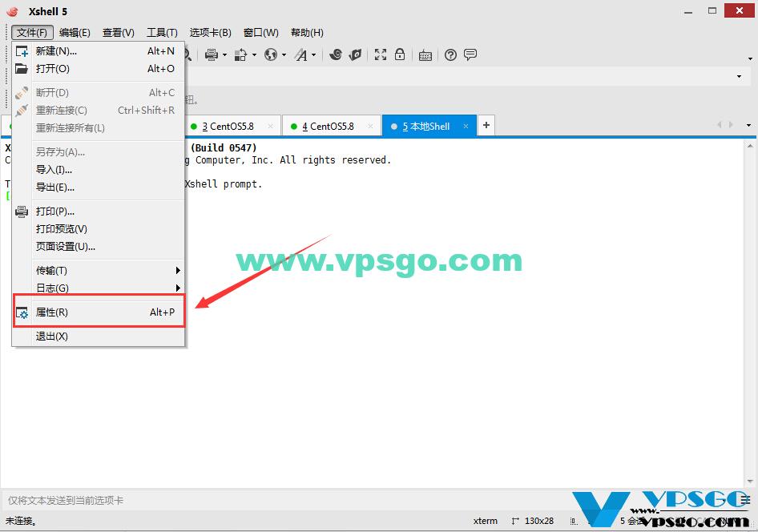758x532 pixels.
Task: Click the keyboard key mapping icon
Action: [x=425, y=55]
